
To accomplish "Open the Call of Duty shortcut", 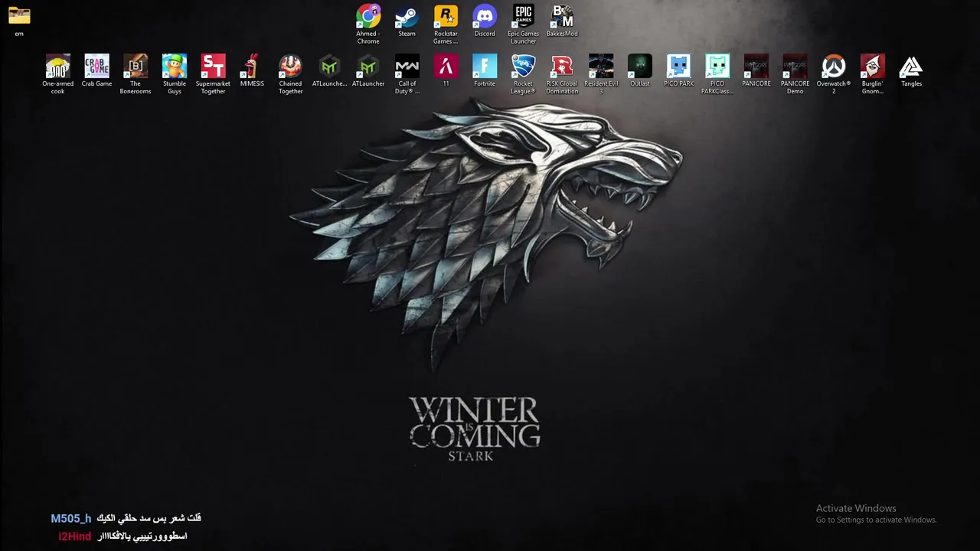I will 407,66.
